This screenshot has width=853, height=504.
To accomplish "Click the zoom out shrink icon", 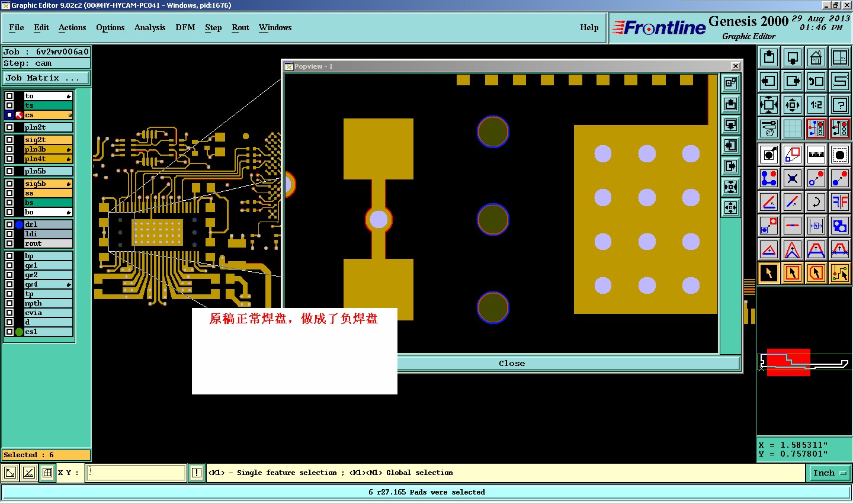I will click(793, 105).
